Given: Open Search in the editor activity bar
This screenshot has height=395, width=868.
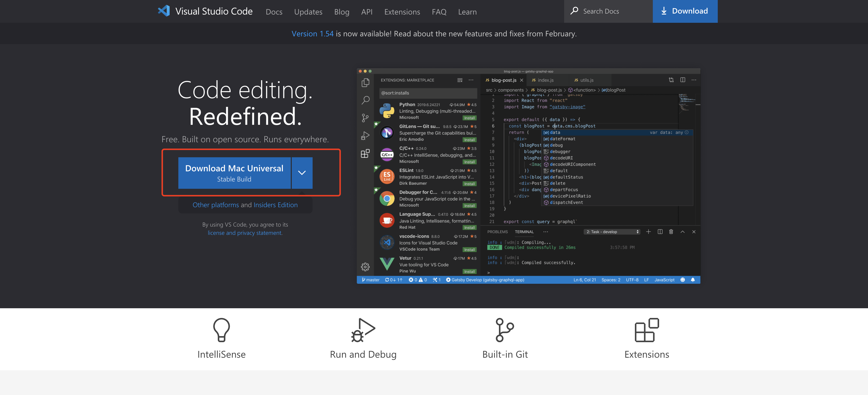Looking at the screenshot, I should pos(365,100).
